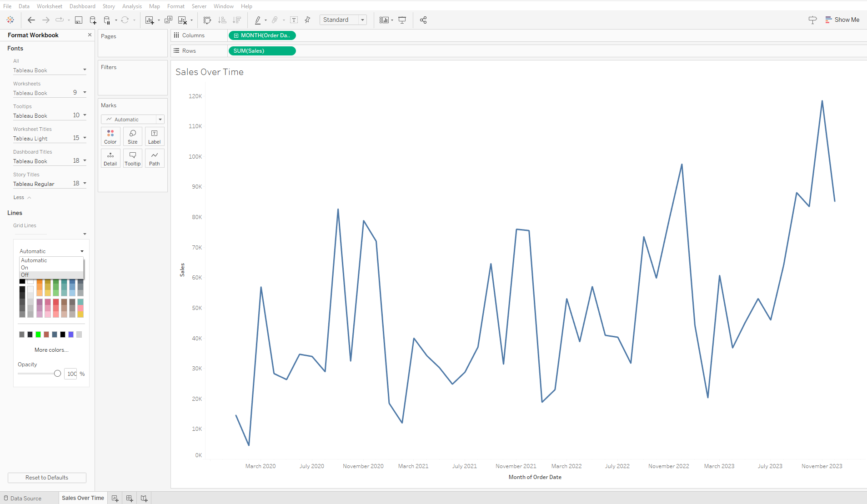Collapse font options with Less
Screen dimensions: 867x504
(x=22, y=197)
